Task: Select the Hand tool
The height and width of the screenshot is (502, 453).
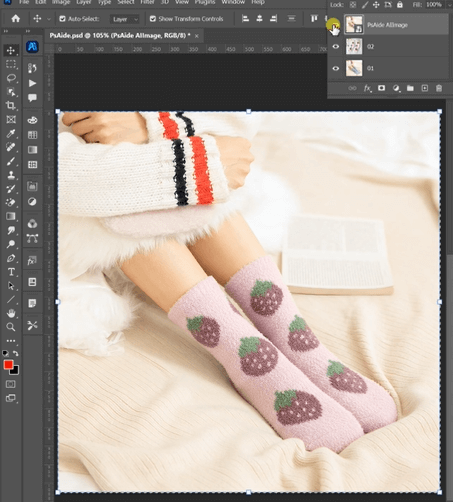Action: (11, 313)
